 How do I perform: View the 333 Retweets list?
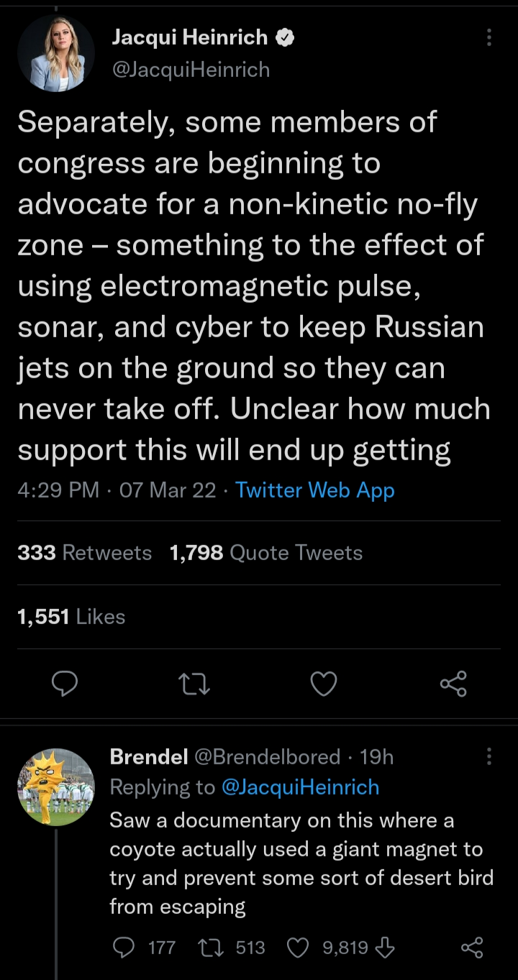pyautogui.click(x=84, y=552)
